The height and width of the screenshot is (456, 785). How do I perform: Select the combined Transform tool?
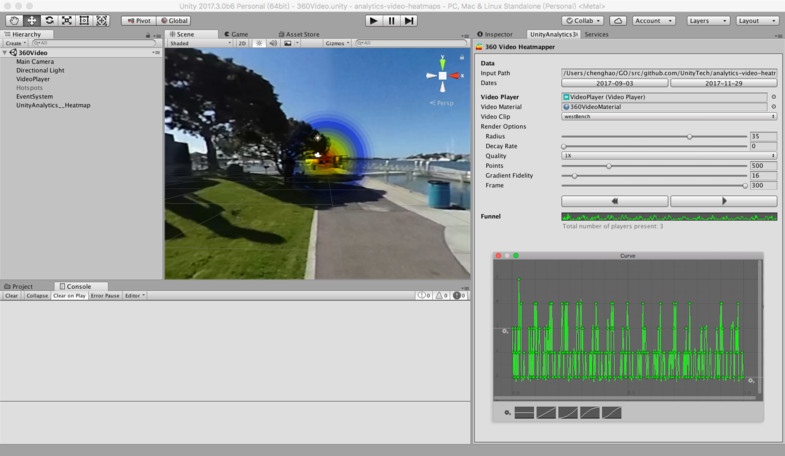coord(102,21)
